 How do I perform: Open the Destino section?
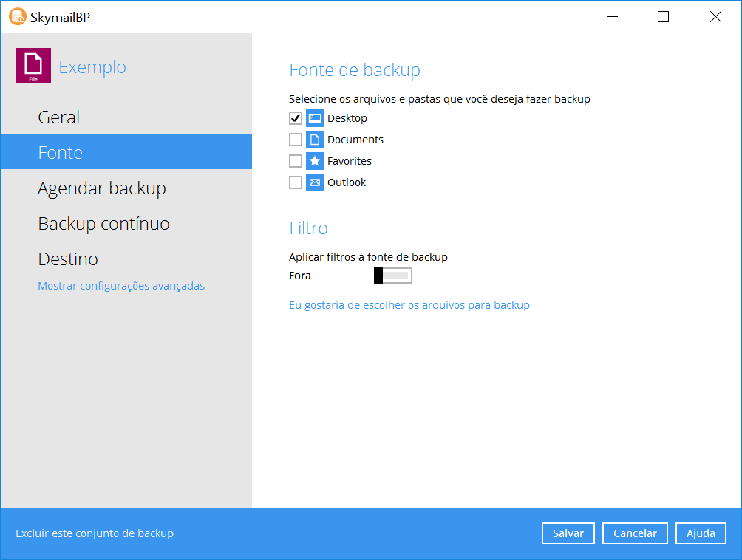click(x=68, y=259)
